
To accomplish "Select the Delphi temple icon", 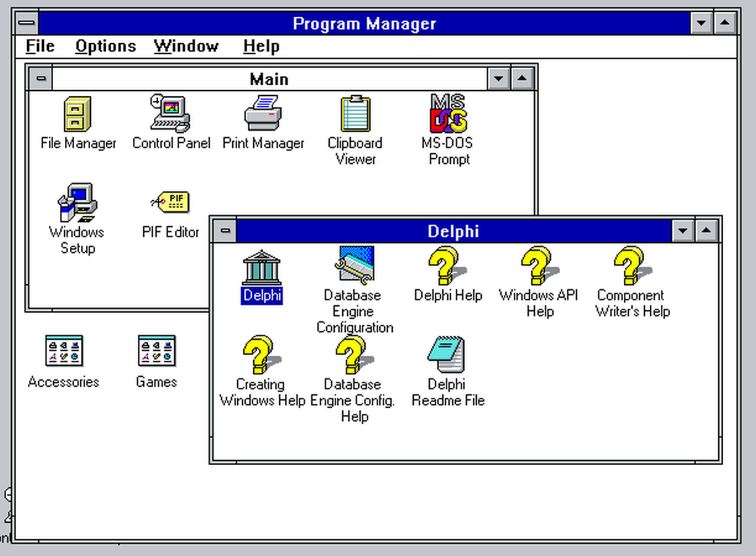I will coord(262,267).
